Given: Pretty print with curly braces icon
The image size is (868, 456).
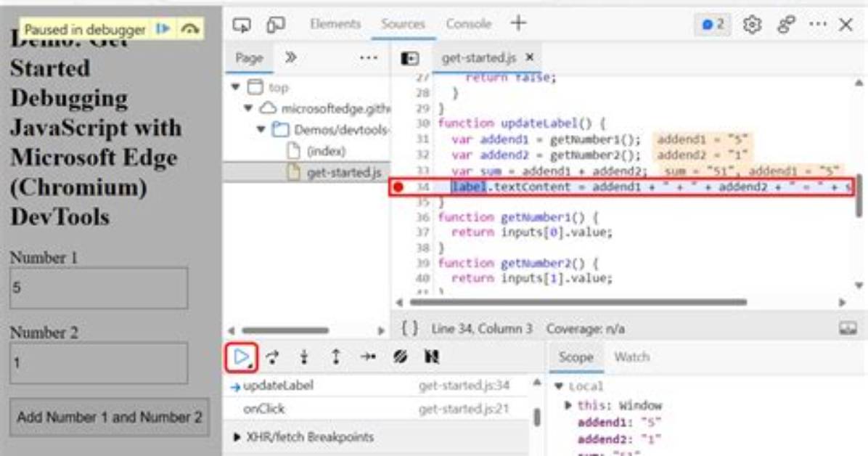Looking at the screenshot, I should (x=409, y=328).
